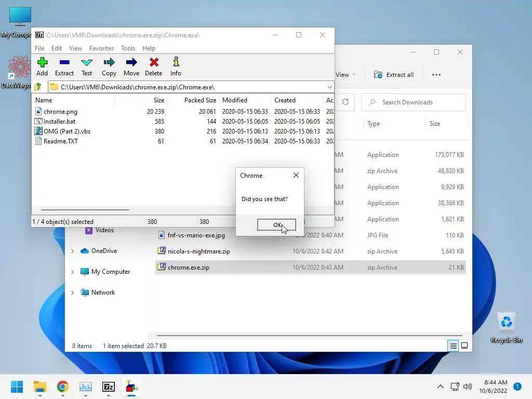The height and width of the screenshot is (399, 532).
Task: Sort Explorer files by Type column
Action: click(x=394, y=124)
